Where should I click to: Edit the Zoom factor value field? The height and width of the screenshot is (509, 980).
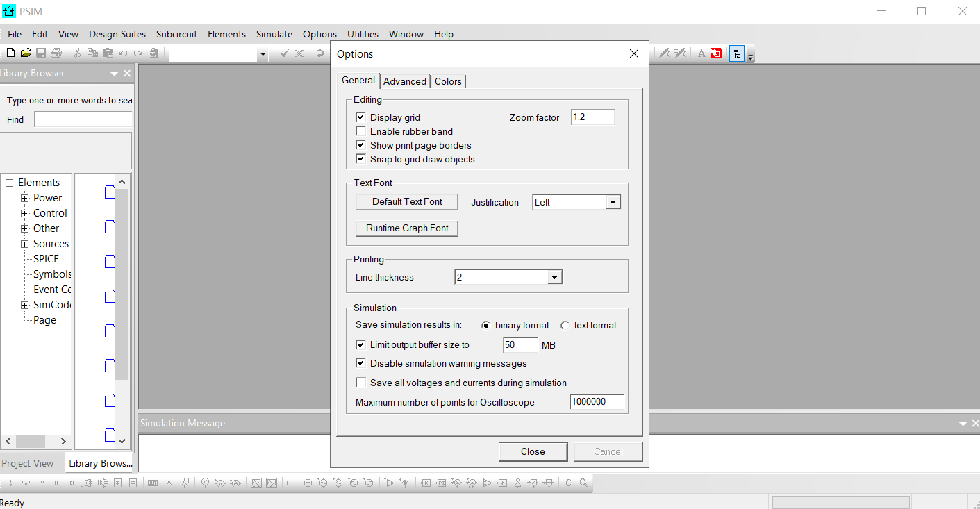click(x=592, y=117)
